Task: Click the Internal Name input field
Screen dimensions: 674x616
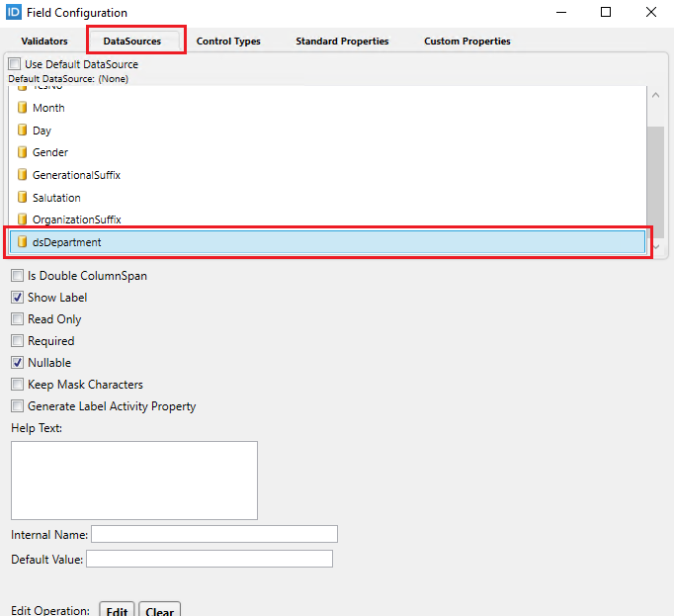Action: point(214,534)
